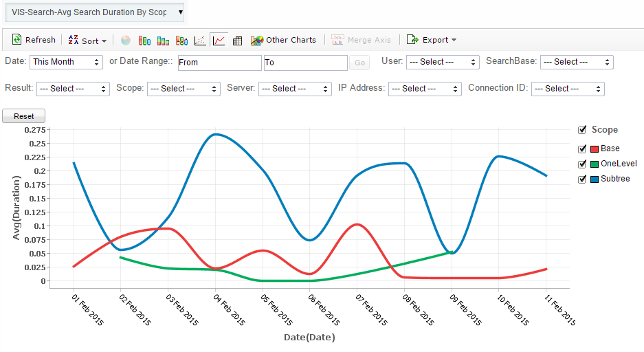Open the Export menu

coord(432,40)
